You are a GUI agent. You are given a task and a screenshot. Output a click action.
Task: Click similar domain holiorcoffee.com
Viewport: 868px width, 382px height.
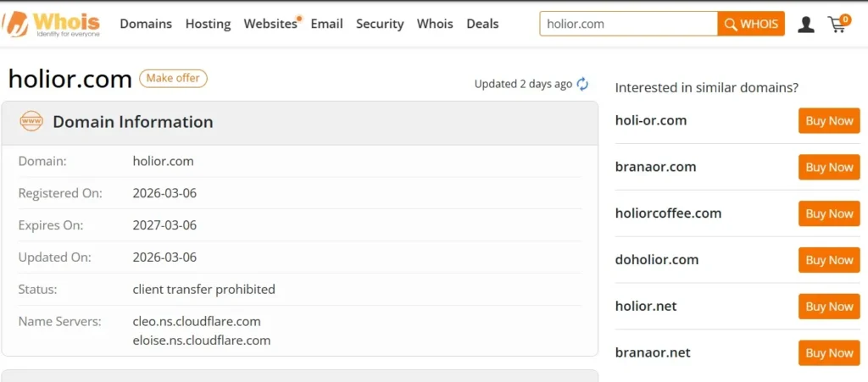[668, 213]
